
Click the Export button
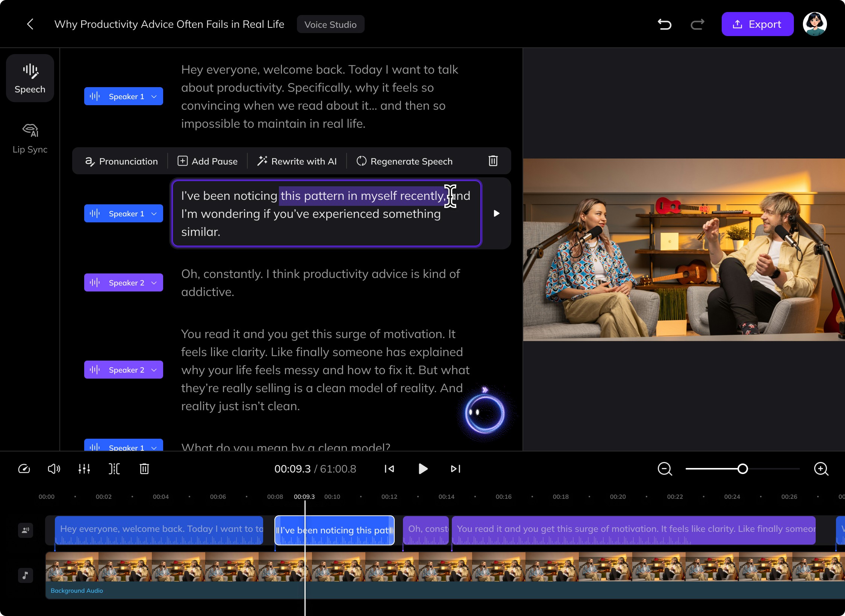757,24
